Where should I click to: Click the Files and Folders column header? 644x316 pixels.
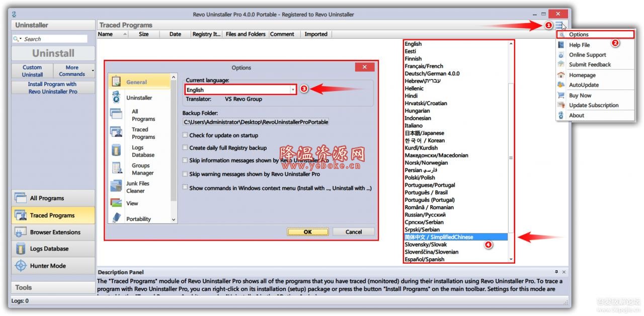[x=246, y=34]
